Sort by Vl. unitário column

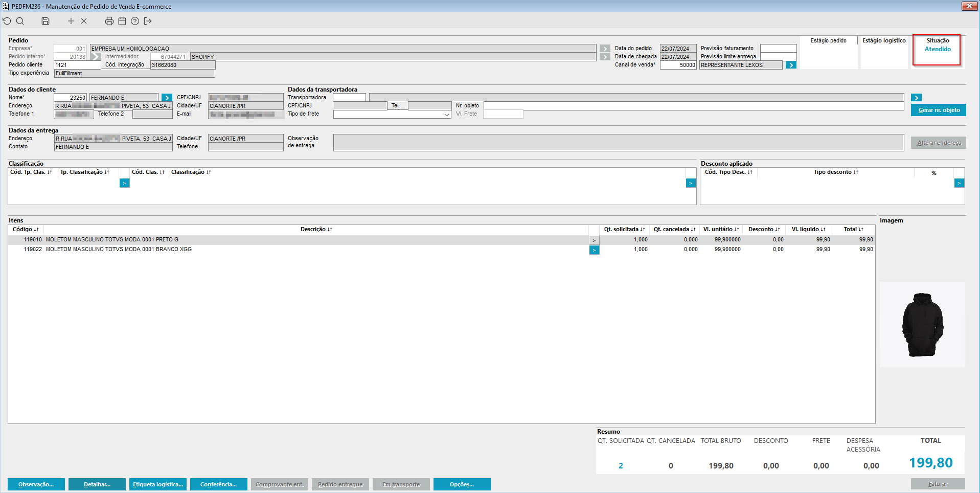tap(721, 230)
